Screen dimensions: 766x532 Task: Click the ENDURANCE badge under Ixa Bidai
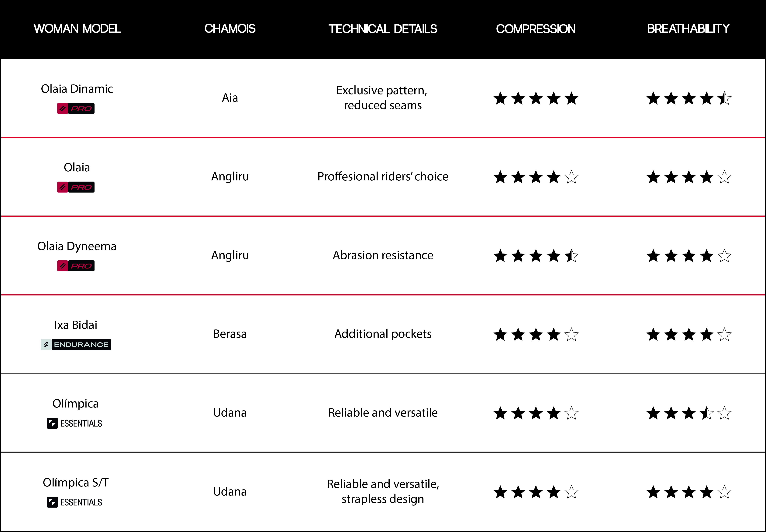coord(76,344)
